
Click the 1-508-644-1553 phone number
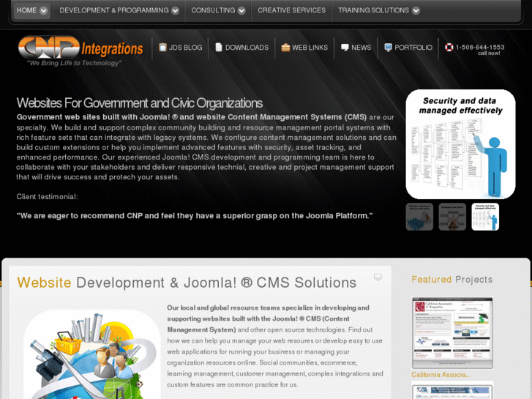[480, 47]
